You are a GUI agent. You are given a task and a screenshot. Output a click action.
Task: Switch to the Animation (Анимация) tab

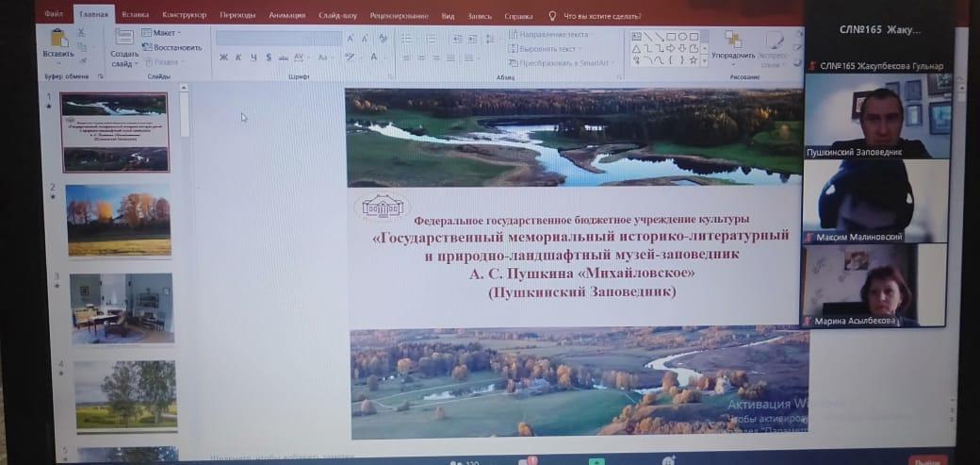coord(286,16)
